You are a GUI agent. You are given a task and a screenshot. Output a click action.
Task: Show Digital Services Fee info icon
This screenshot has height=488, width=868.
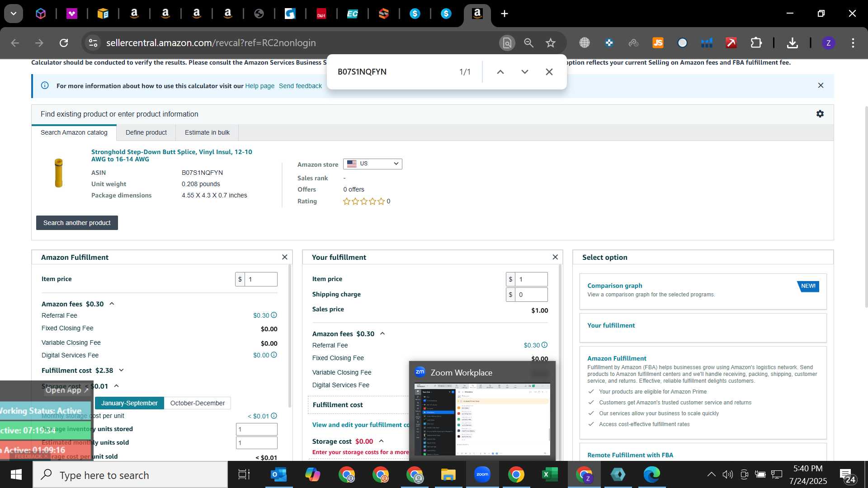click(274, 355)
